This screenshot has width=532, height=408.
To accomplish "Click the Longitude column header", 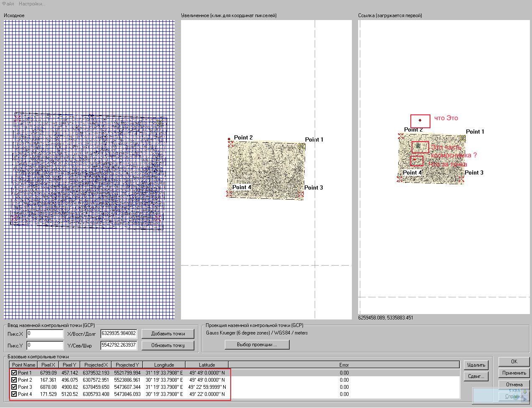I will [x=164, y=365].
